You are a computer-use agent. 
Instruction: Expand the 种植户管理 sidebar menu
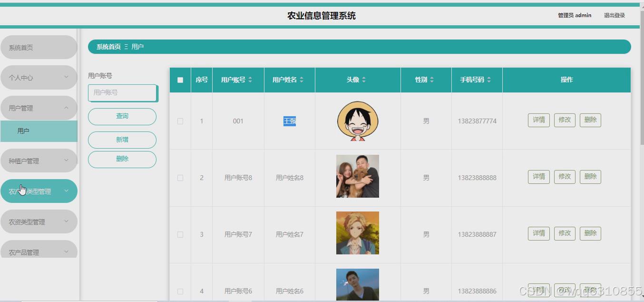(x=39, y=161)
